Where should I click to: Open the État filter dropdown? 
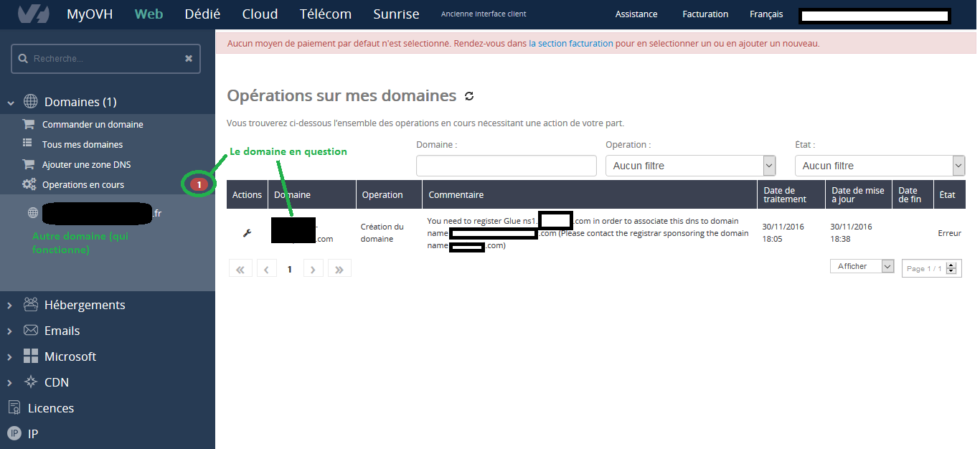[x=880, y=166]
